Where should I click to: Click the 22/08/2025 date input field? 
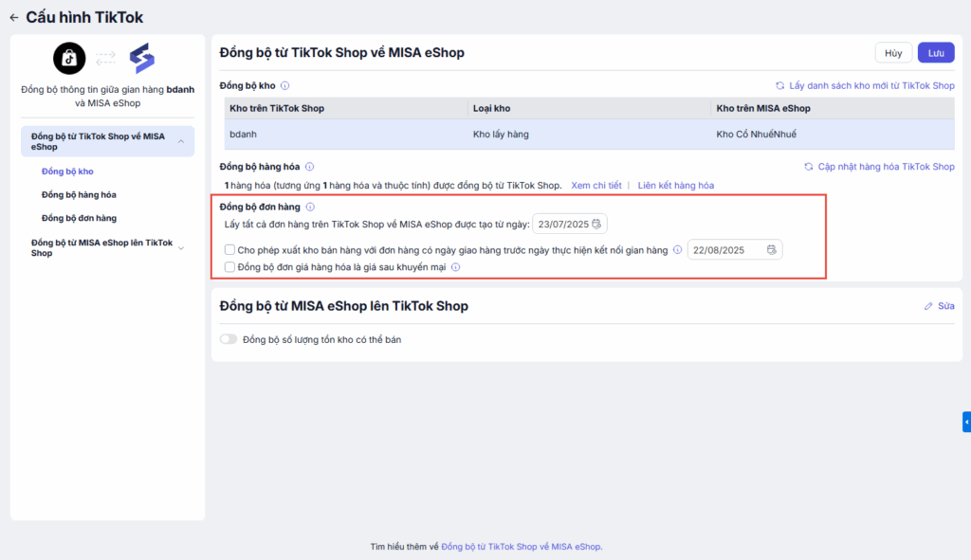click(x=735, y=250)
